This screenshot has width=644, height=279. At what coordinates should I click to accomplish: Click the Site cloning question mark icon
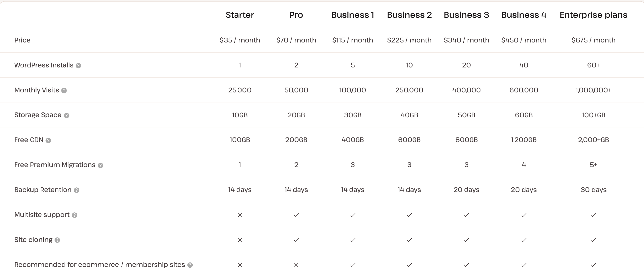click(57, 240)
